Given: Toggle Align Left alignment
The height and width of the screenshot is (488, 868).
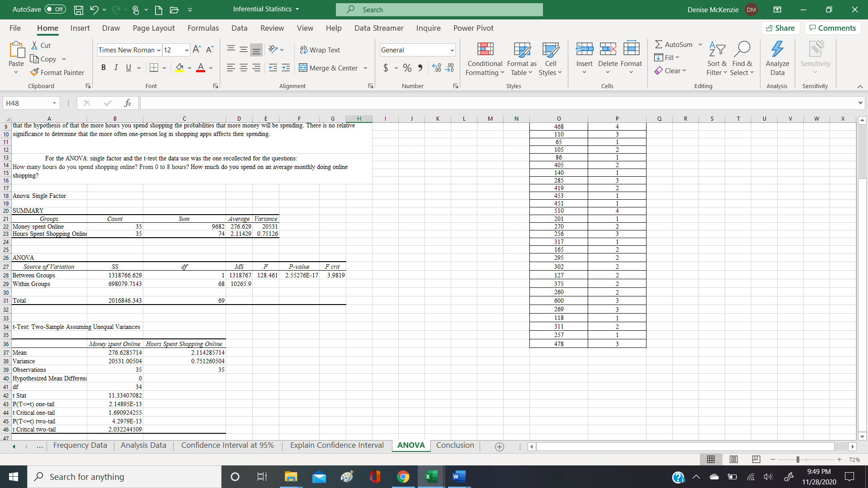Looking at the screenshot, I should [231, 68].
